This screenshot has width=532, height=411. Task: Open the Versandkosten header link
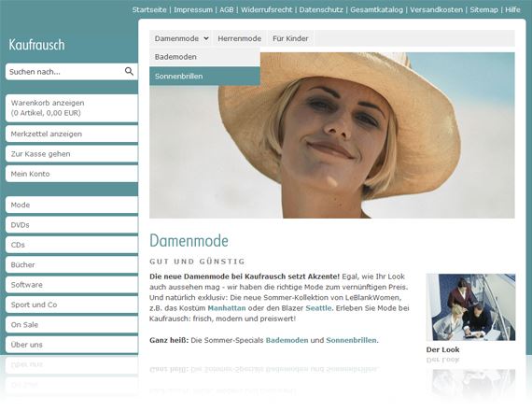[x=436, y=10]
